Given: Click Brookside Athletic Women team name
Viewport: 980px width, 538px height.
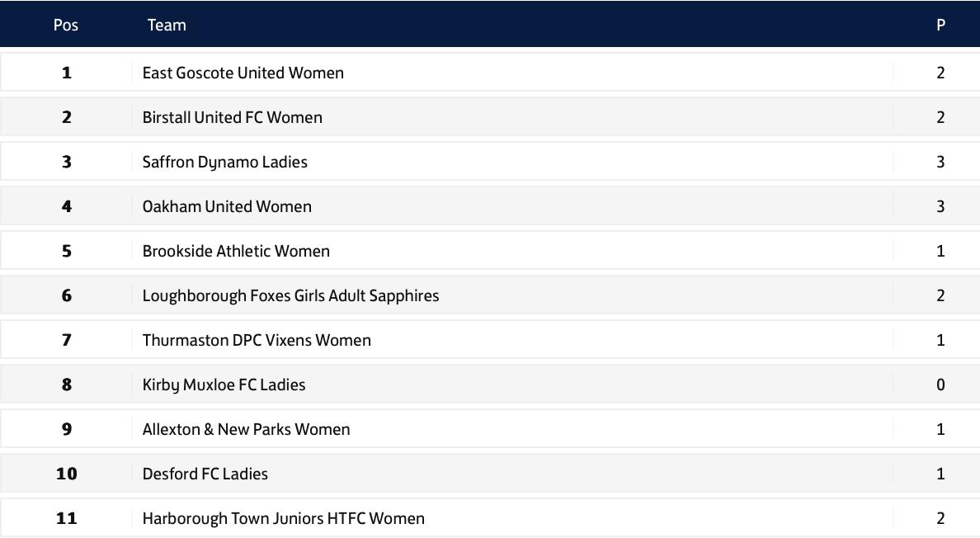Looking at the screenshot, I should (236, 251).
